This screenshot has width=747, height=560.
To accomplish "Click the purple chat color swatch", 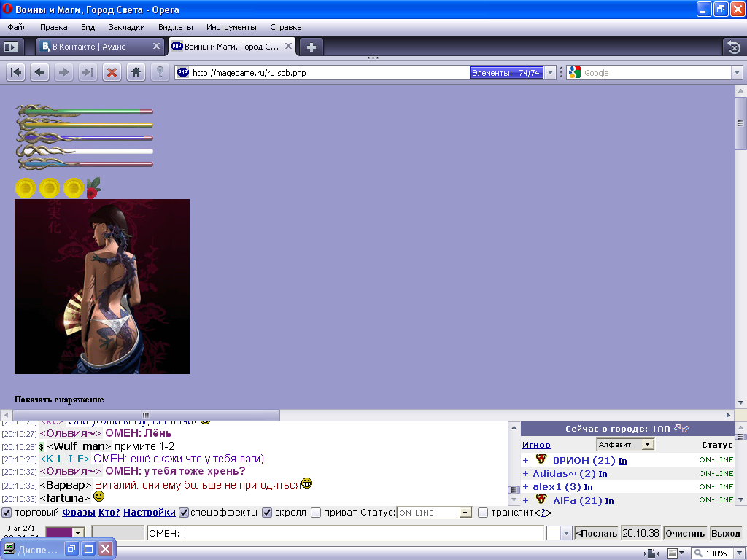I will pos(59,533).
